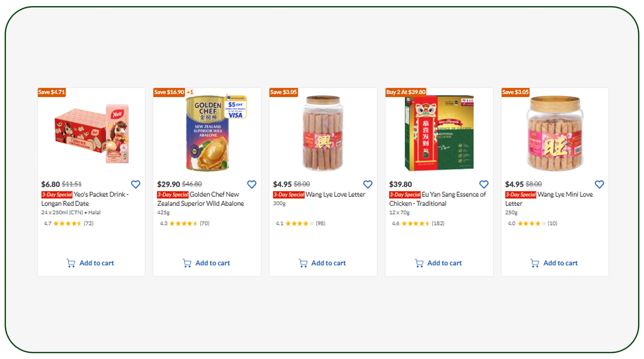Image resolution: width=644 pixels, height=359 pixels.
Task: Add Wang Lye Mini Love Letter to wishlist
Action: point(599,184)
